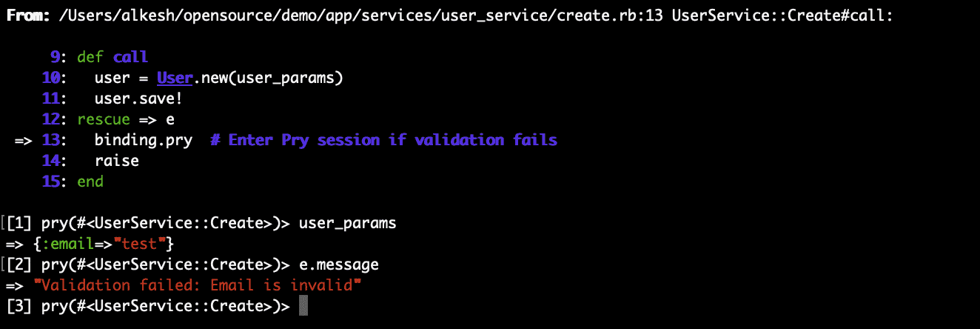980x329 pixels.
Task: Select the binding.pry statement
Action: (144, 140)
